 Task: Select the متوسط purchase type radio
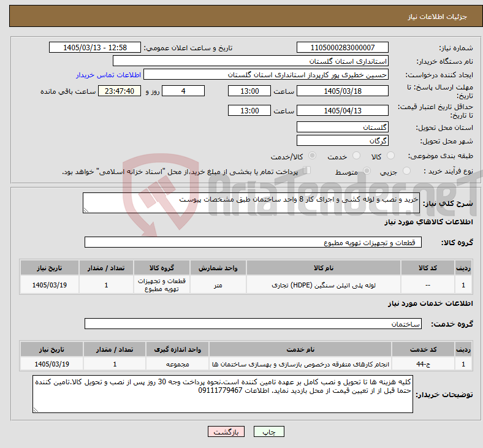(367, 171)
